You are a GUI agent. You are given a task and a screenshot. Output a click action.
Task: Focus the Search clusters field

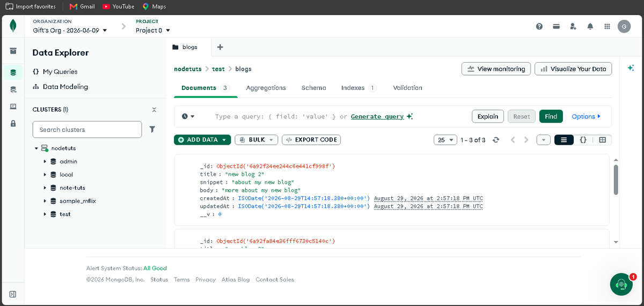coord(87,129)
